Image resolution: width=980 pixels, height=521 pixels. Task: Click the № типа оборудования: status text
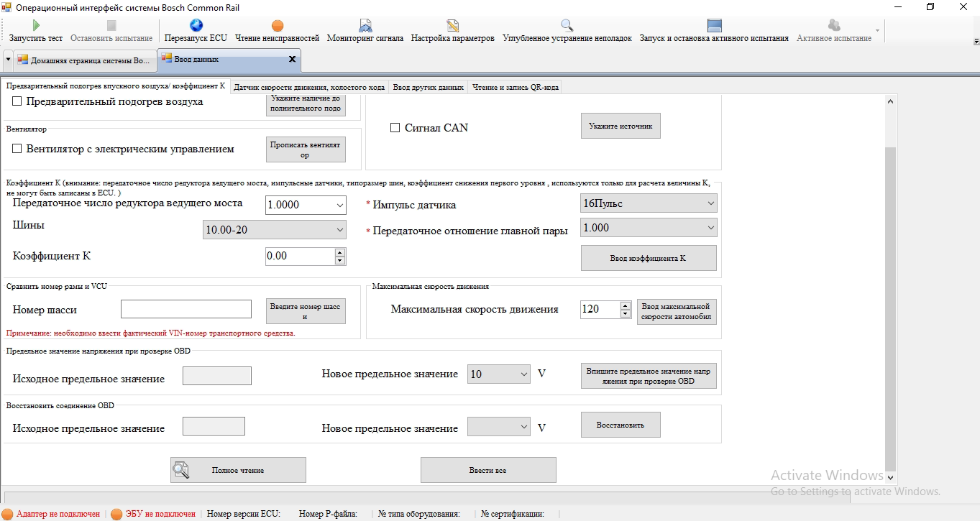tap(419, 514)
